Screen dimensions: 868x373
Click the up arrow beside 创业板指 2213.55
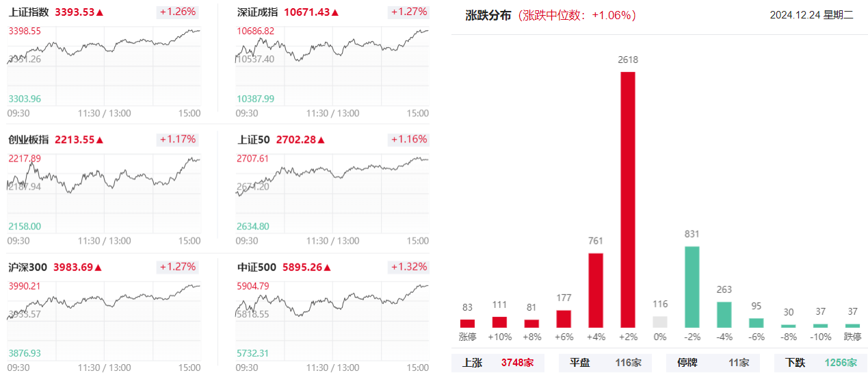[100, 140]
